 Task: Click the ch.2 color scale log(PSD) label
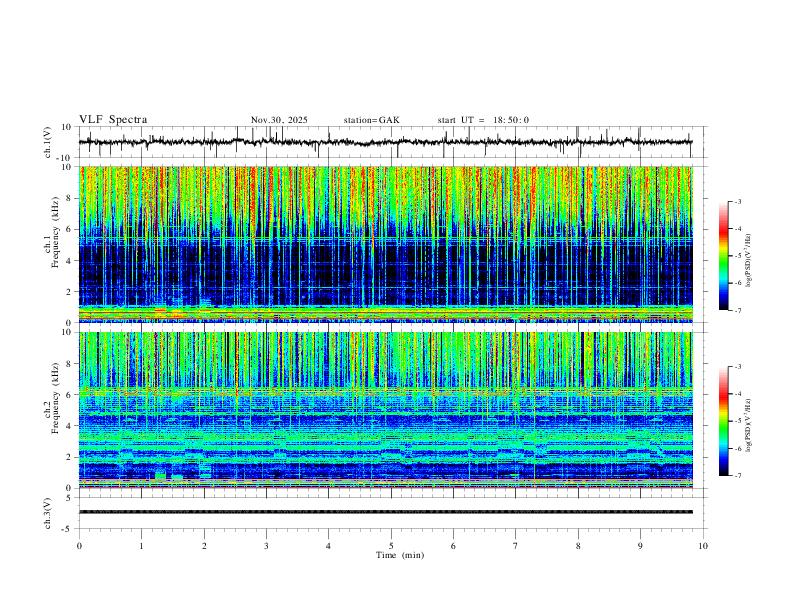(749, 426)
